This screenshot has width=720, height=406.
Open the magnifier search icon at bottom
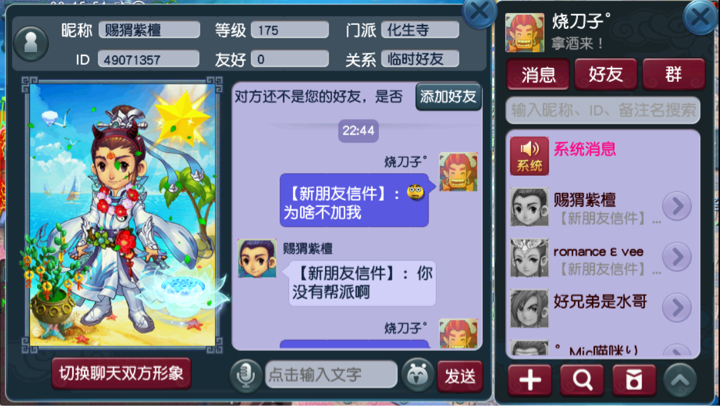point(582,380)
